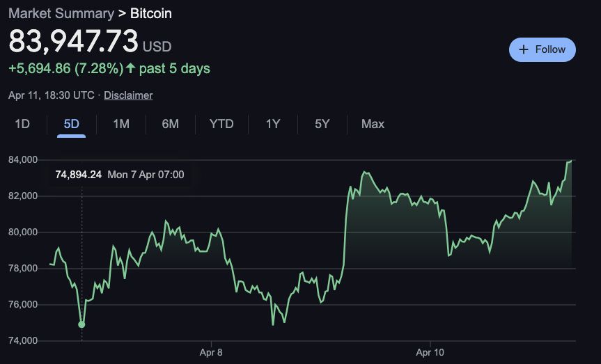Click the plus icon inside Follow
The width and height of the screenshot is (601, 364).
524,49
